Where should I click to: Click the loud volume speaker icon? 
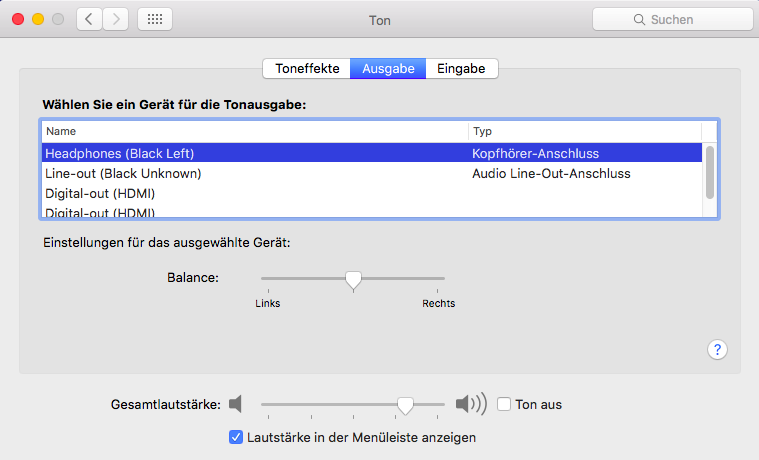470,404
